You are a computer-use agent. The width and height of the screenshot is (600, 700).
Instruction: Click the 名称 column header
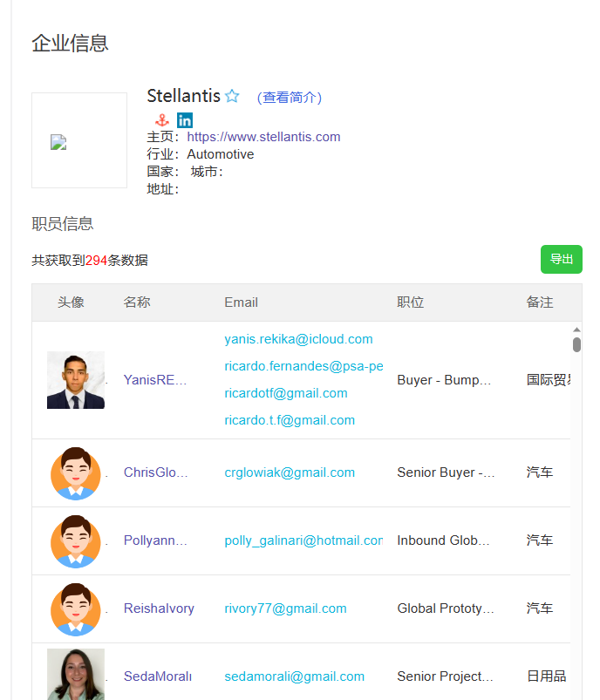click(x=137, y=302)
